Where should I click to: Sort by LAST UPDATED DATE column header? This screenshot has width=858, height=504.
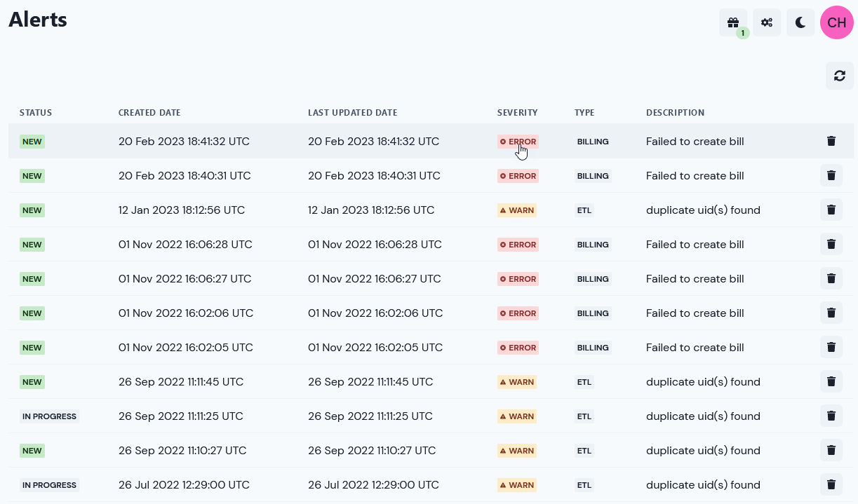tap(353, 113)
